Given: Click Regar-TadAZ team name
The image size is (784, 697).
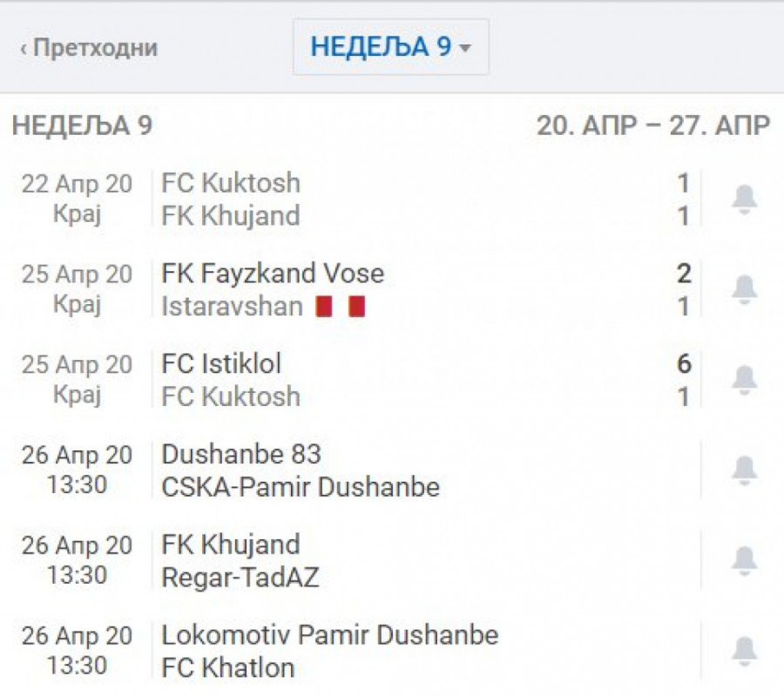Looking at the screenshot, I should coord(240,577).
